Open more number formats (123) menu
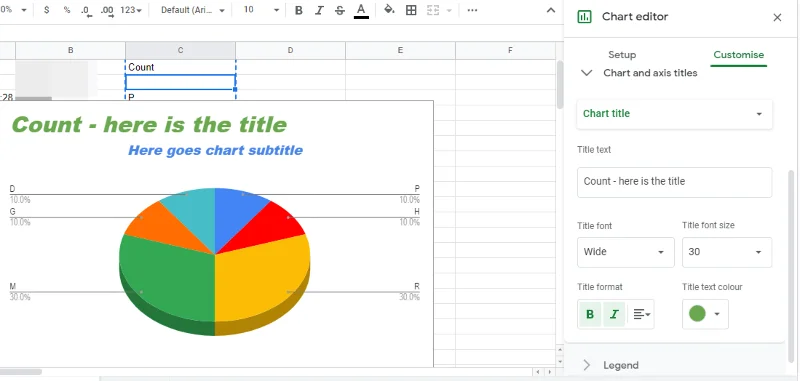The width and height of the screenshot is (800, 381). pos(131,10)
